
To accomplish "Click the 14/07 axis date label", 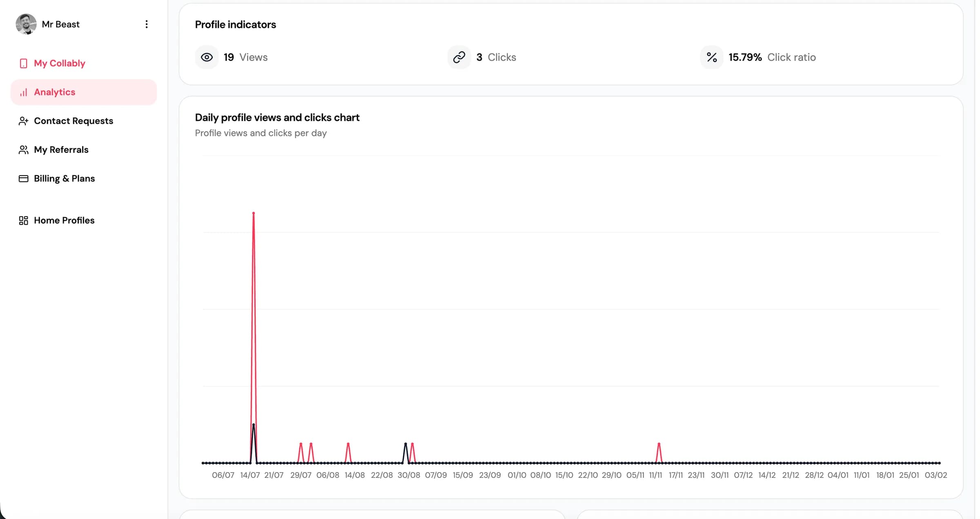I will 250,475.
